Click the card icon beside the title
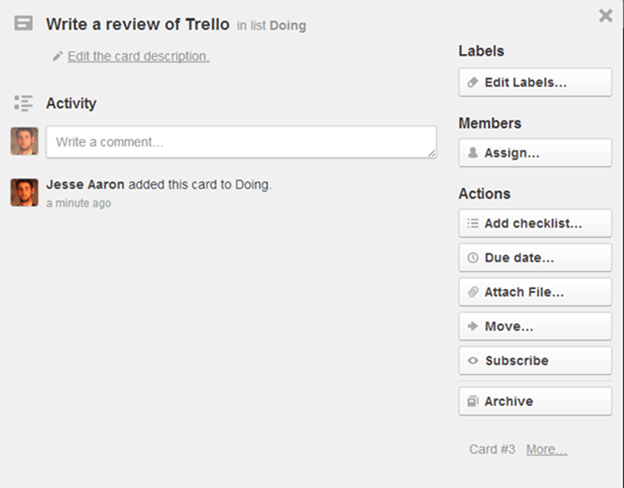This screenshot has width=624, height=488. point(23,23)
